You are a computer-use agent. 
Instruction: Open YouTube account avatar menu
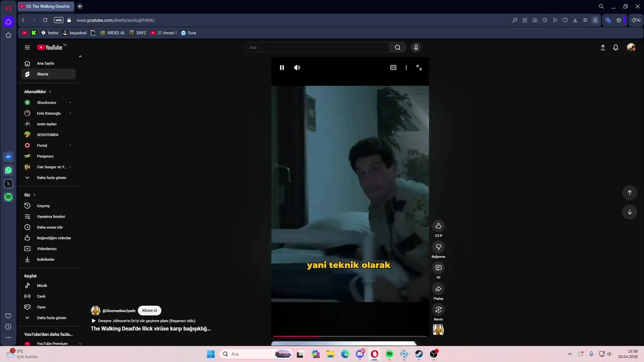pos(631,47)
